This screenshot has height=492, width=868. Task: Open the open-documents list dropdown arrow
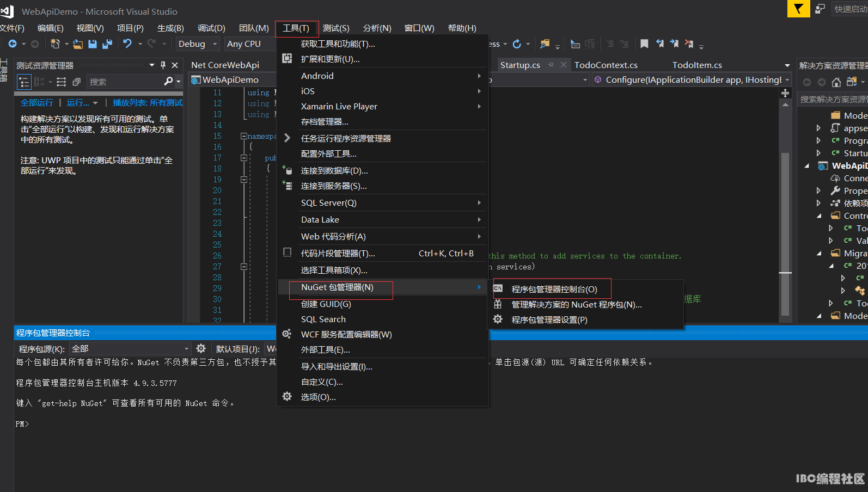pyautogui.click(x=787, y=65)
